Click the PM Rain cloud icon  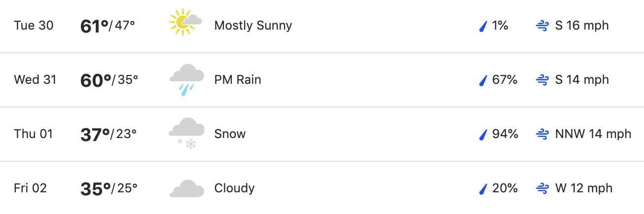tap(187, 80)
